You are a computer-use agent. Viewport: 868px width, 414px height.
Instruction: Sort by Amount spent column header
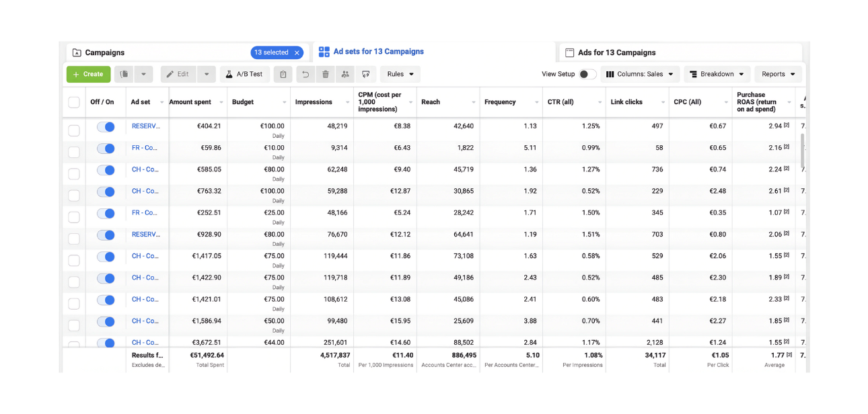190,102
